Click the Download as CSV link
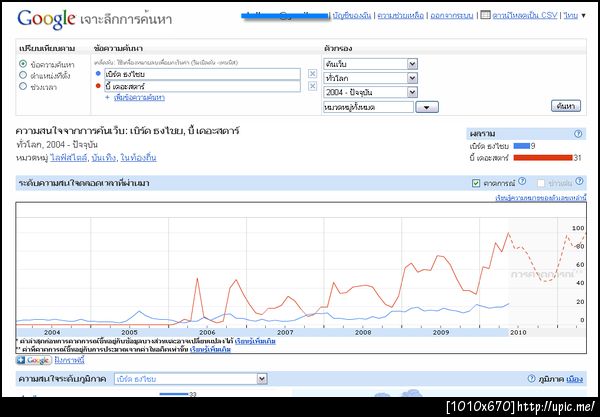Screen dimensions: 600x417 [524, 15]
